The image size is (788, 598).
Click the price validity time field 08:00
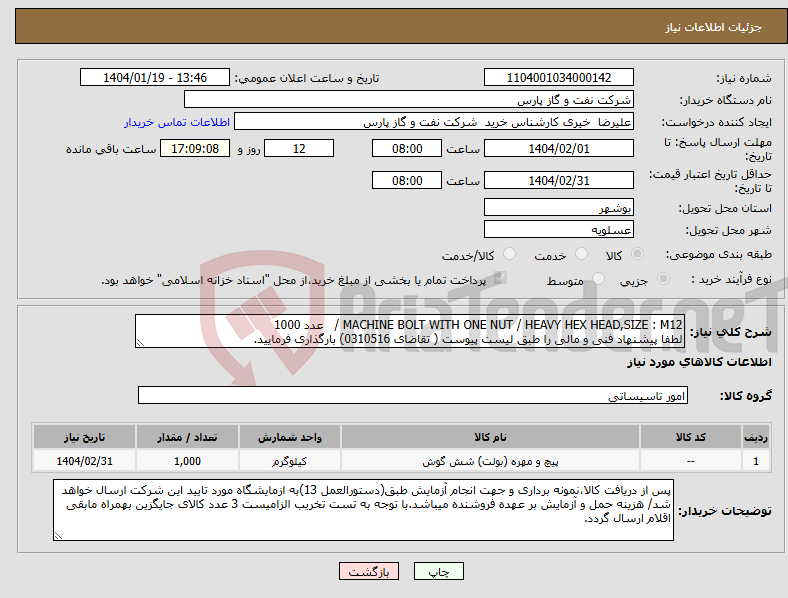pos(407,180)
